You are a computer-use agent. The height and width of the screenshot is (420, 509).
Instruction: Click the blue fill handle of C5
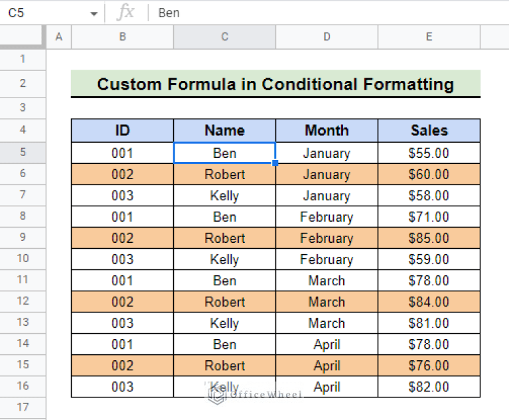275,163
